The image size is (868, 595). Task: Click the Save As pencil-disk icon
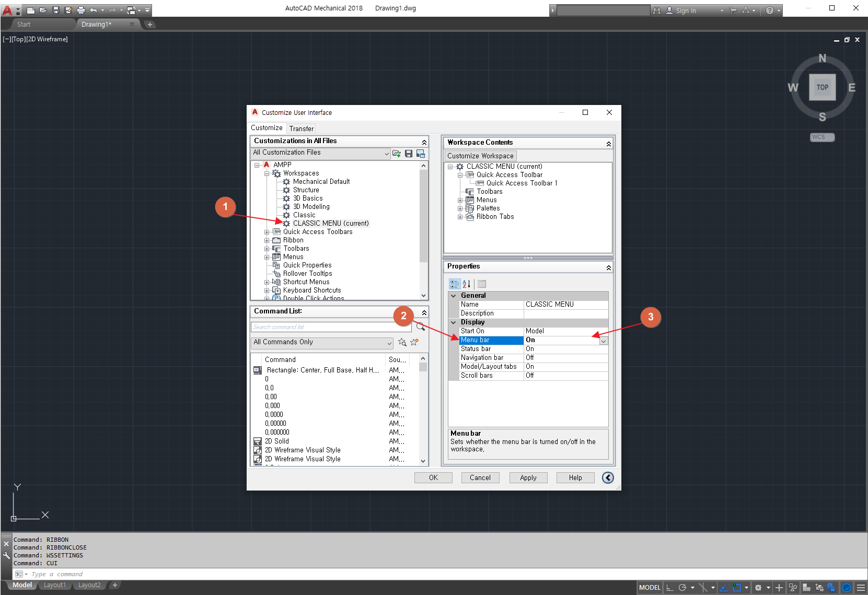68,10
